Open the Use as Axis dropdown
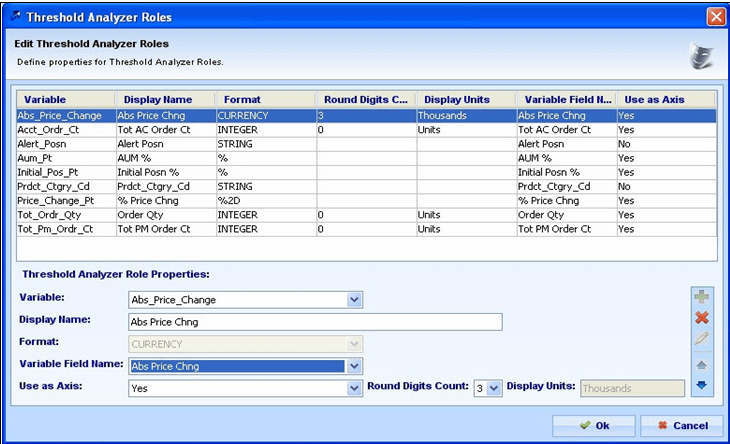This screenshot has width=730, height=444. pos(354,388)
